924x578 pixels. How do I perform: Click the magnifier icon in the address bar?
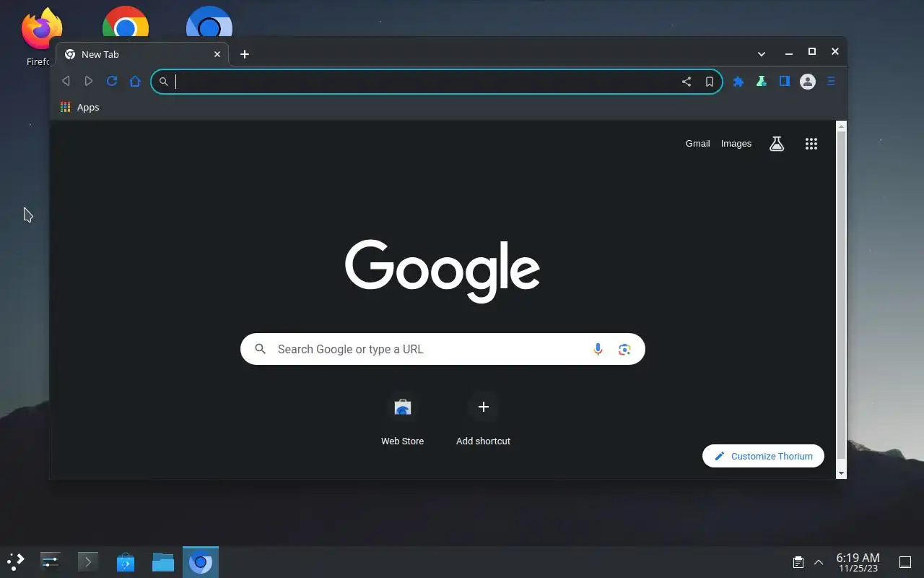164,82
